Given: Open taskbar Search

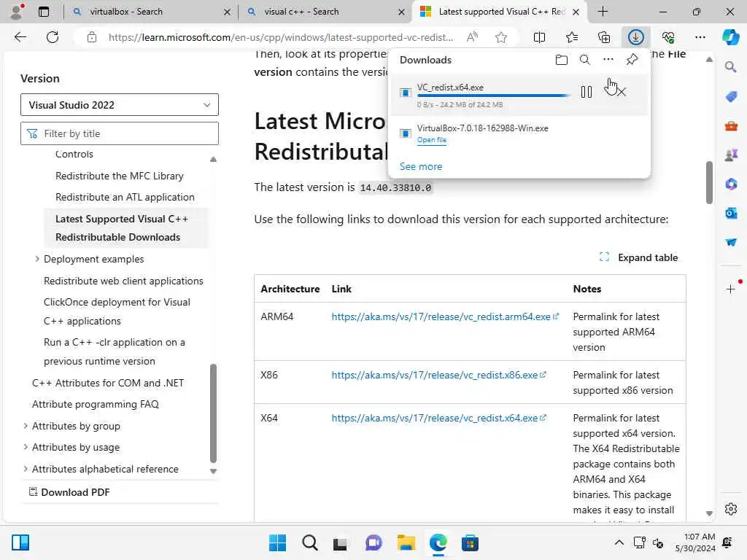Looking at the screenshot, I should 309,542.
